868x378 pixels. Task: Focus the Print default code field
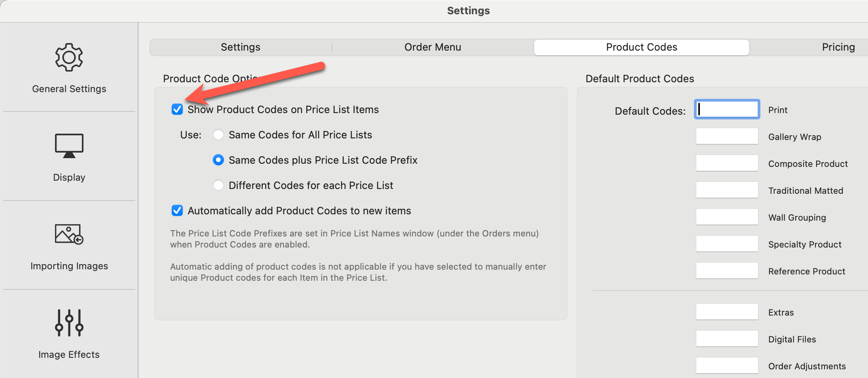[x=727, y=109]
